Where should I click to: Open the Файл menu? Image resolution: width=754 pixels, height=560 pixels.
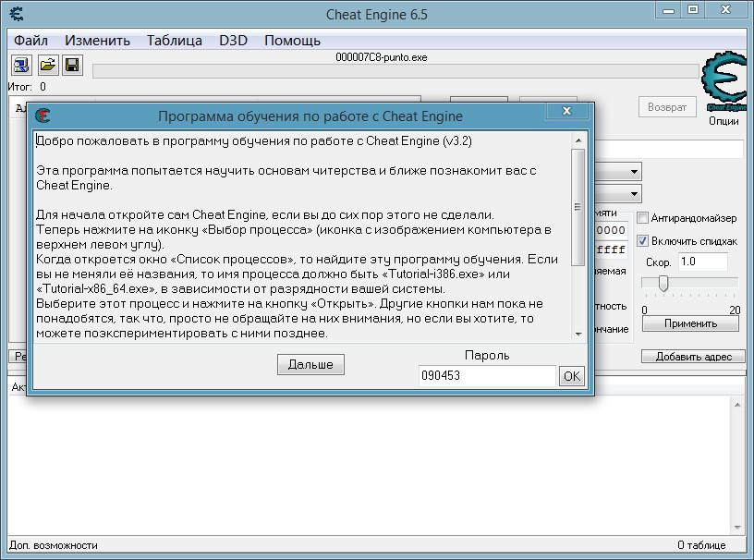pyautogui.click(x=30, y=41)
